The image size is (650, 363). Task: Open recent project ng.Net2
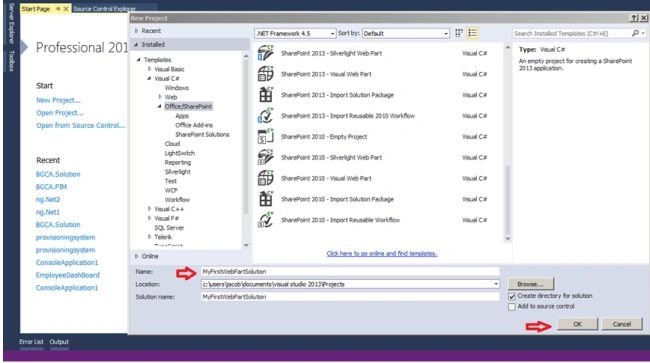[x=48, y=199]
